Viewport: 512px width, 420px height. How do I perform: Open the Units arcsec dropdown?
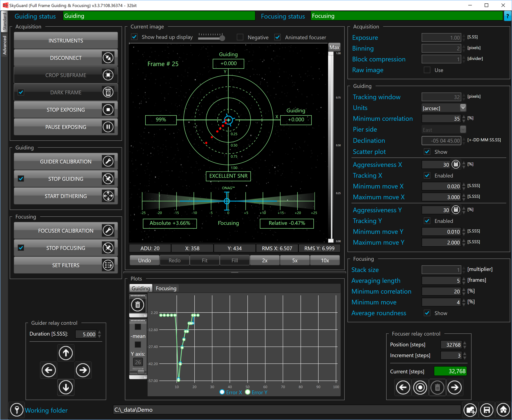coord(463,108)
